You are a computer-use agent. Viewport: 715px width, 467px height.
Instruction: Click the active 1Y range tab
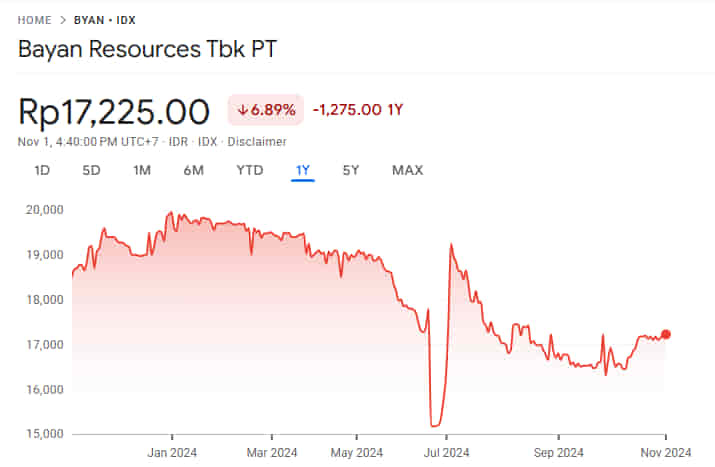click(303, 170)
